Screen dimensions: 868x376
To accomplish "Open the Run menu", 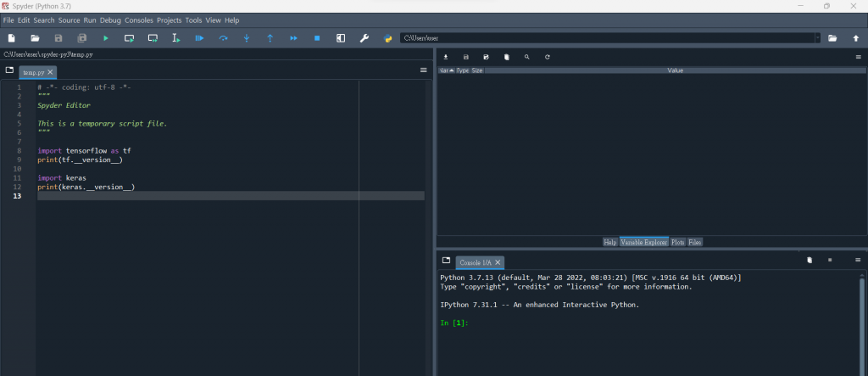I will tap(90, 20).
